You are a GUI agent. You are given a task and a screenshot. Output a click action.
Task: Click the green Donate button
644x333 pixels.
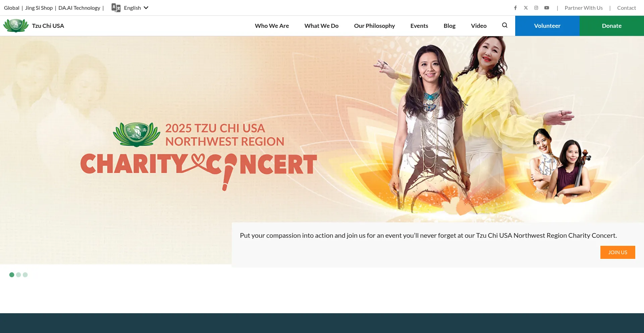[x=612, y=26]
